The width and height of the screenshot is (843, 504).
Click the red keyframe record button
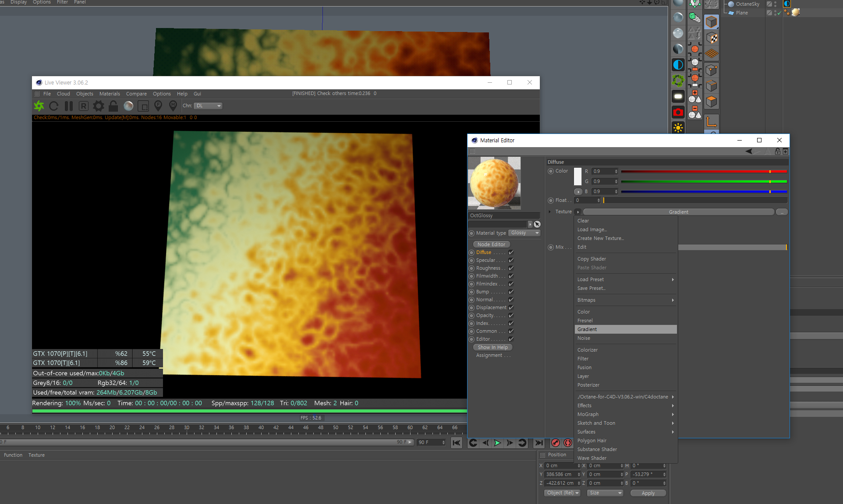point(555,443)
